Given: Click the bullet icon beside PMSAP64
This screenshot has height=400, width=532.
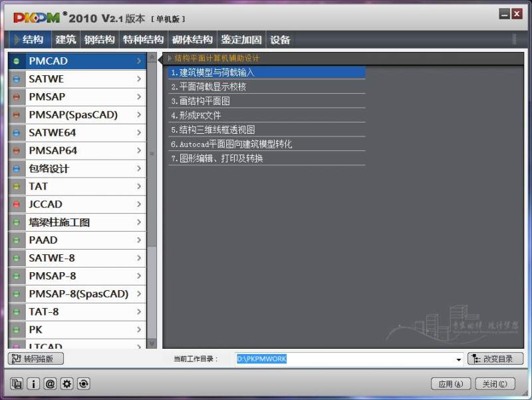Looking at the screenshot, I should (16, 151).
